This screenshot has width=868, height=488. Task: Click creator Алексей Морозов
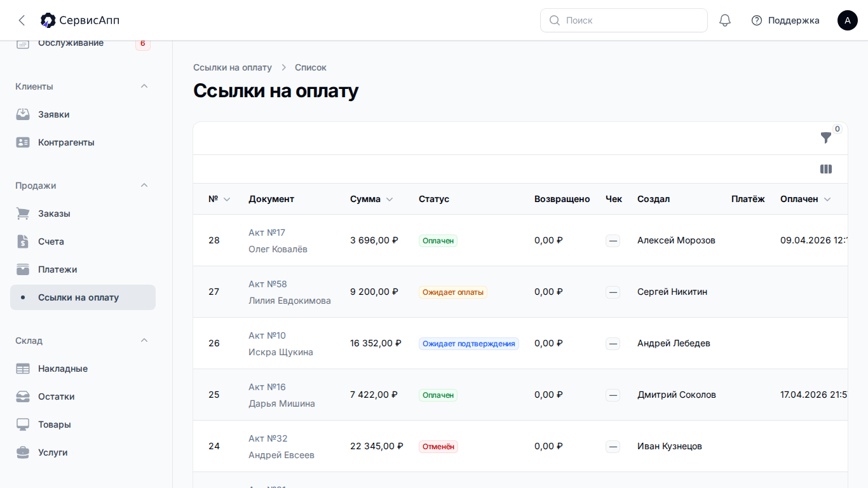point(676,240)
